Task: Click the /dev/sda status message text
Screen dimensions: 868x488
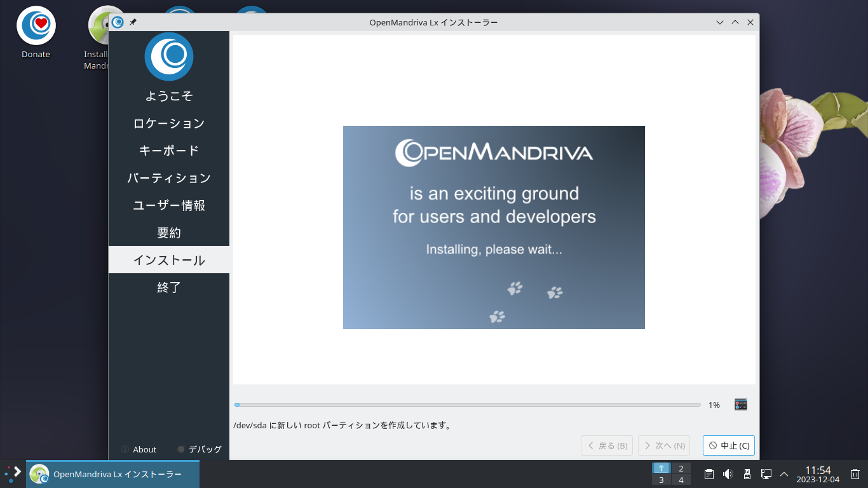Action: (342, 425)
